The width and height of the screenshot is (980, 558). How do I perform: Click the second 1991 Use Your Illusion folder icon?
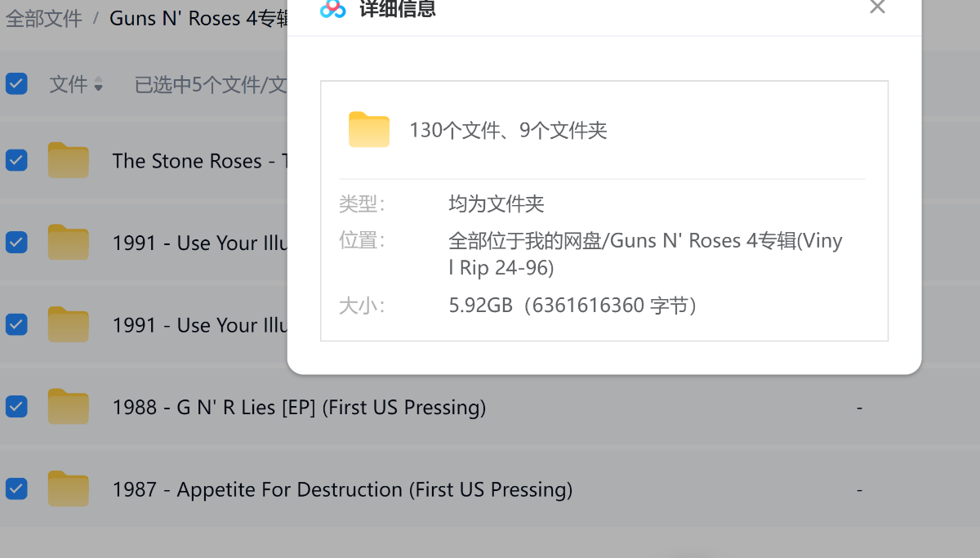68,324
